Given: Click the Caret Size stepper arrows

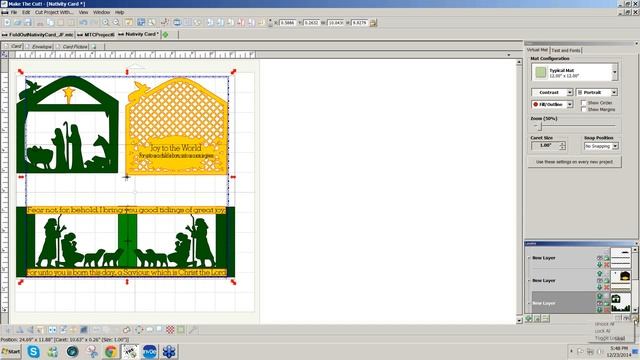Looking at the screenshot, I should point(562,146).
